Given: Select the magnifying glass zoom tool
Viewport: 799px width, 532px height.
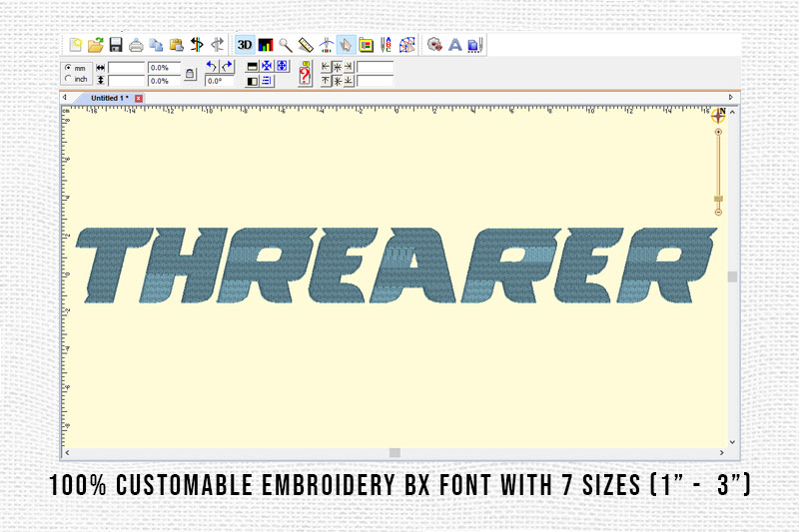Looking at the screenshot, I should 286,45.
